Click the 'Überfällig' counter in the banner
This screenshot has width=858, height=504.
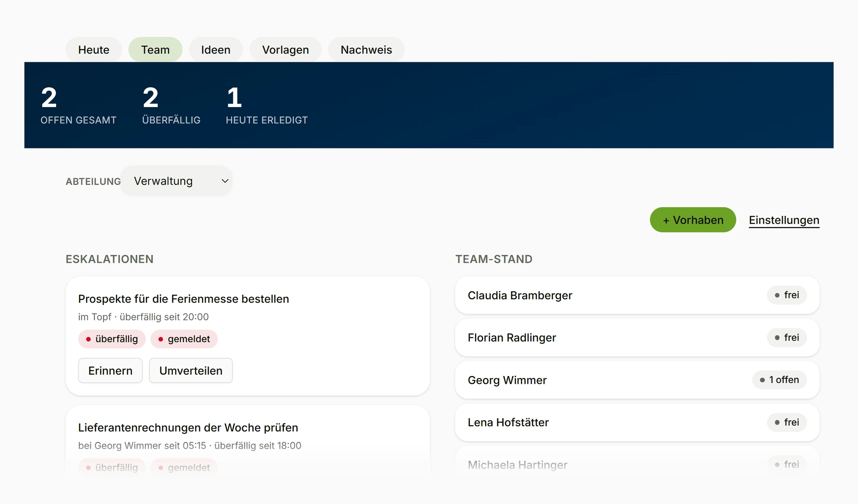(171, 105)
